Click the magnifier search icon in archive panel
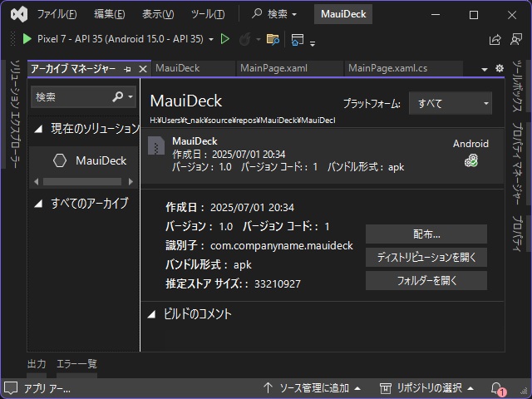This screenshot has width=532, height=399. (117, 96)
